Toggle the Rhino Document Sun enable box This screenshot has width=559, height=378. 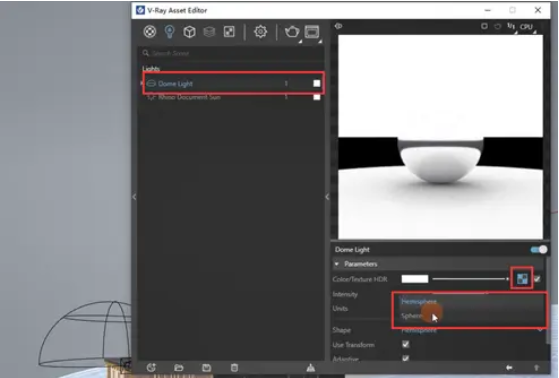coord(317,97)
